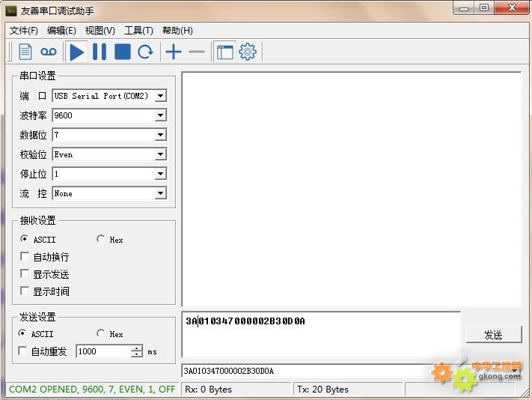Click the 发送 send button

(493, 335)
